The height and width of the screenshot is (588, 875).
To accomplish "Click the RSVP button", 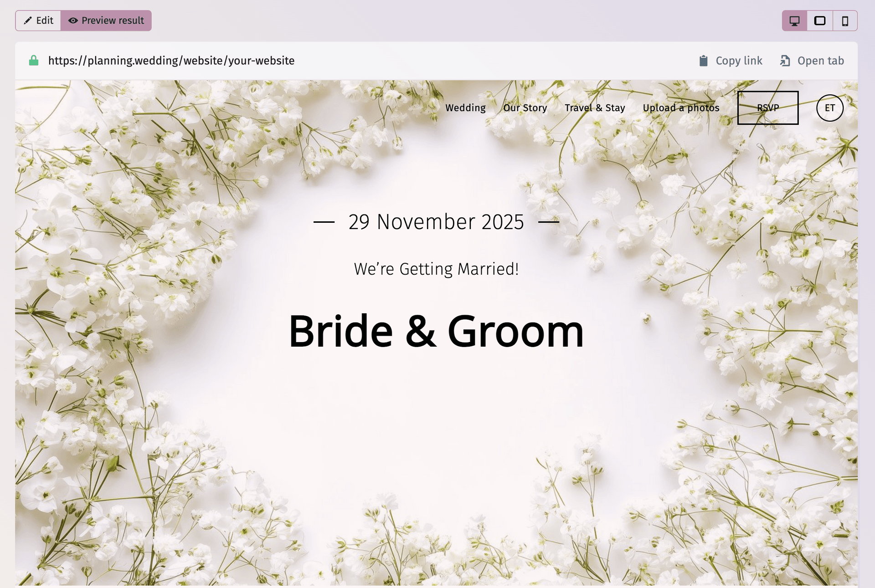I will coord(767,108).
